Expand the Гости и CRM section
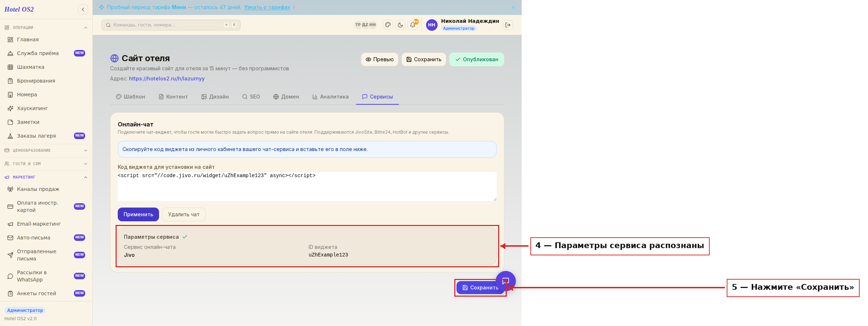Image resolution: width=868 pixels, height=326 pixels. click(x=46, y=164)
